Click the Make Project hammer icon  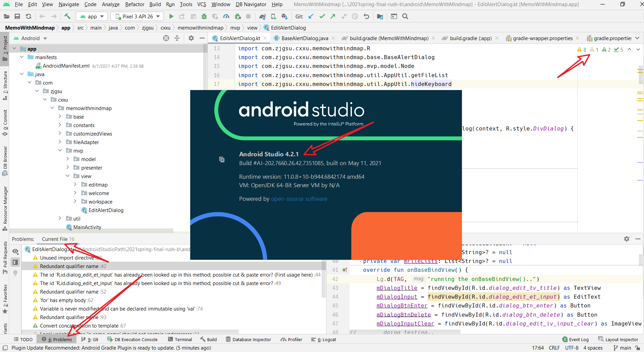(67, 16)
